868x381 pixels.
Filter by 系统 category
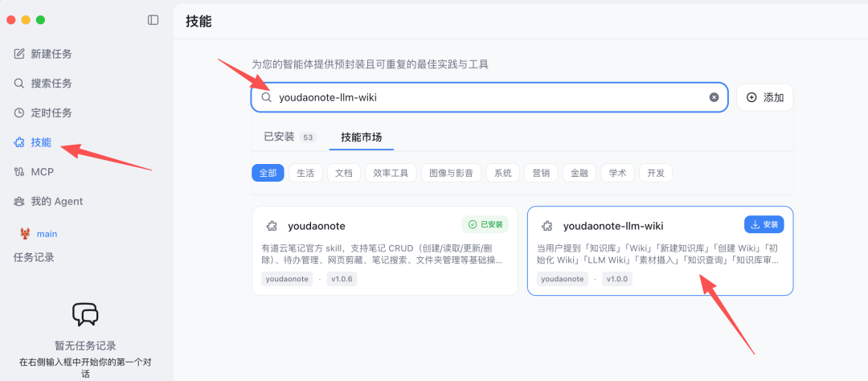[502, 173]
